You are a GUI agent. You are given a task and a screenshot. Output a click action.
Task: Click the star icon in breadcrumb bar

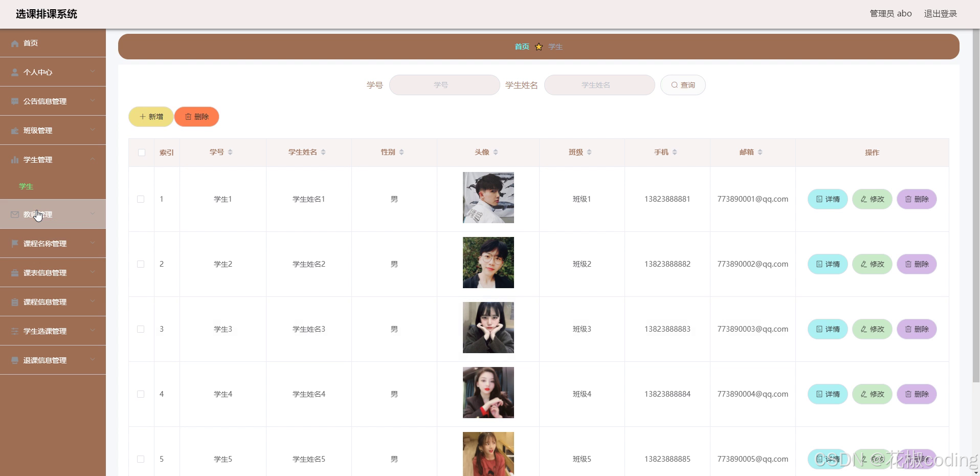(x=539, y=47)
